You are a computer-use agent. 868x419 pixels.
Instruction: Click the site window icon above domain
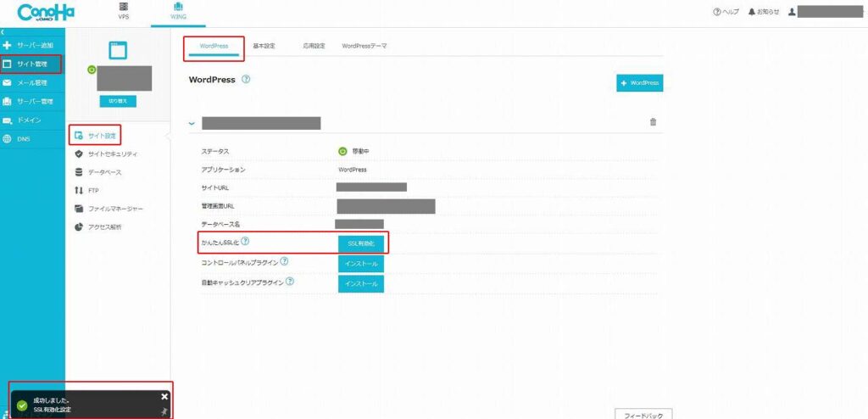coord(118,50)
